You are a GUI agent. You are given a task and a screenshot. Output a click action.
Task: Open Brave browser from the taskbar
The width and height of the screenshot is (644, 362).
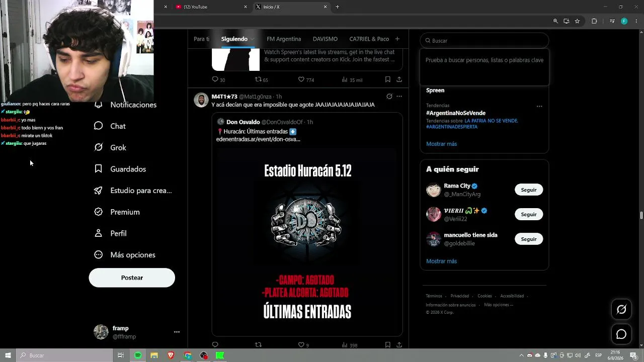(171, 355)
